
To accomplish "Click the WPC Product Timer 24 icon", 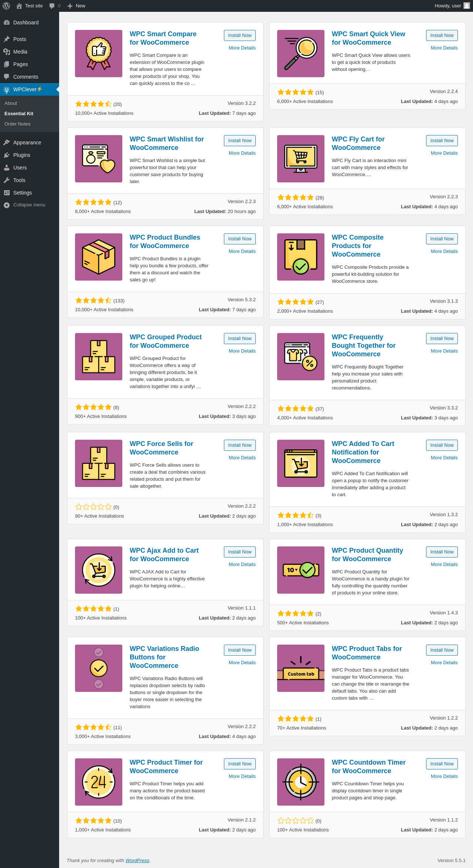I will tap(99, 782).
